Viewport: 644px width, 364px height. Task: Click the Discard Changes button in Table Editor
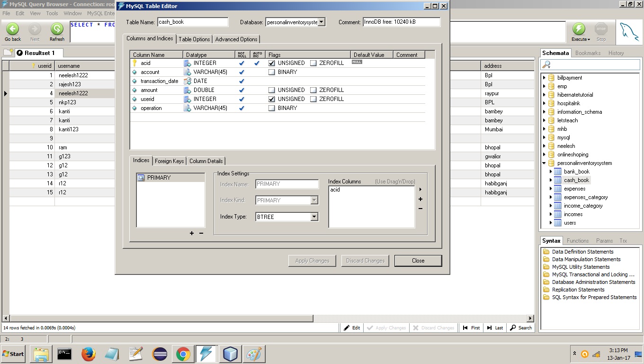coord(365,261)
